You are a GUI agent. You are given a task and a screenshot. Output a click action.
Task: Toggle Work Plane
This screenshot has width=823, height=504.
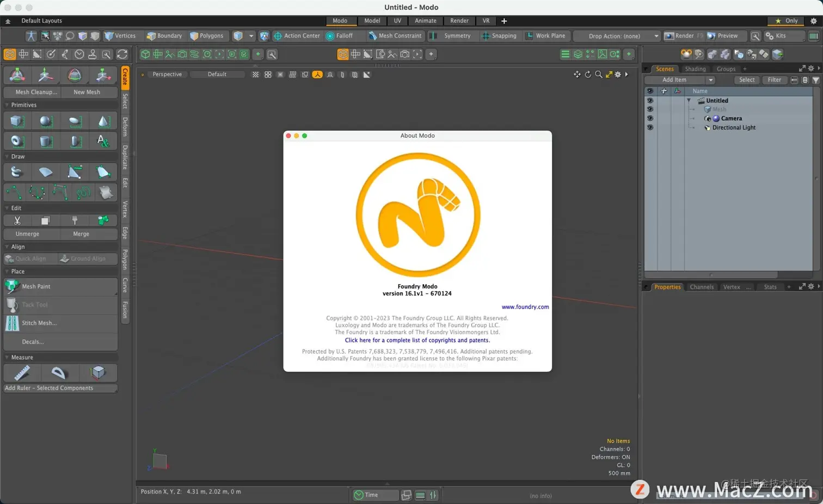545,36
